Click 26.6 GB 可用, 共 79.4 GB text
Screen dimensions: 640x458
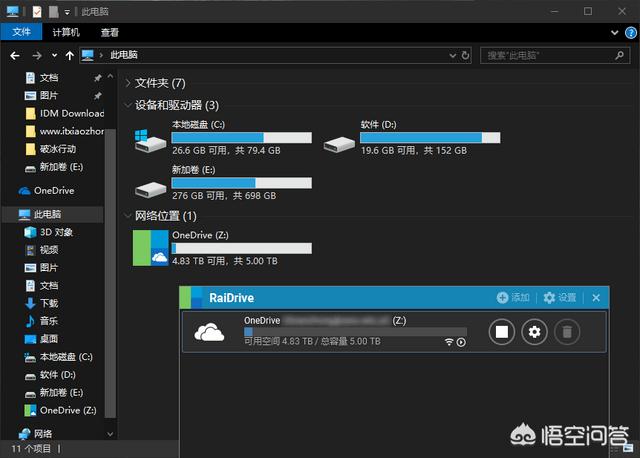pyautogui.click(x=226, y=151)
